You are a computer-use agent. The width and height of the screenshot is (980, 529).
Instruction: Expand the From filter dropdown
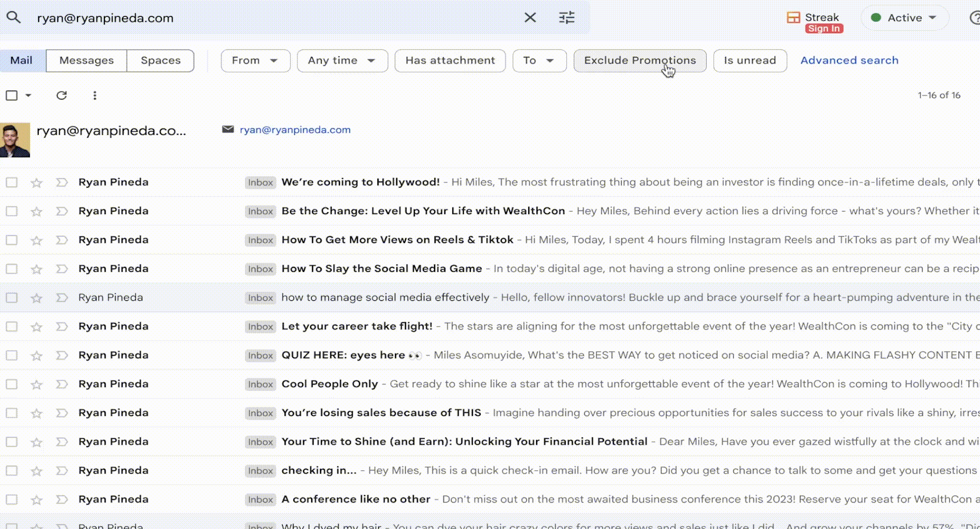(255, 60)
